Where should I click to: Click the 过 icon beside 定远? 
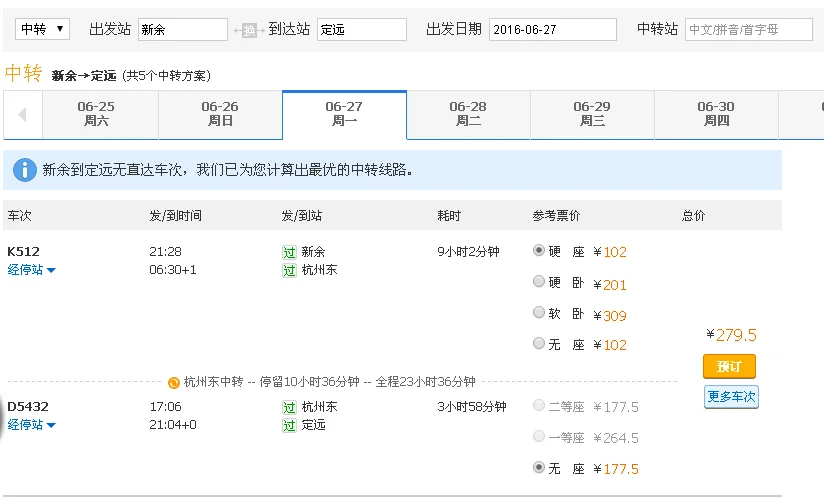click(290, 425)
